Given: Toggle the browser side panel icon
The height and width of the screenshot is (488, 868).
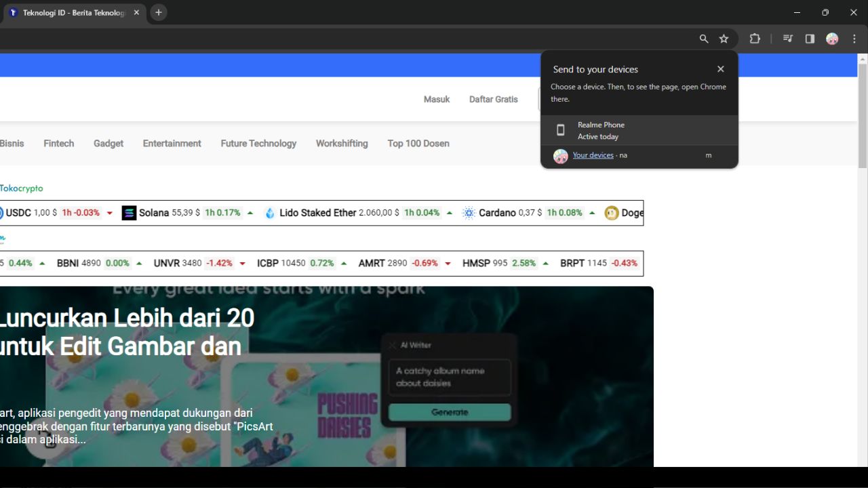Looking at the screenshot, I should [810, 39].
